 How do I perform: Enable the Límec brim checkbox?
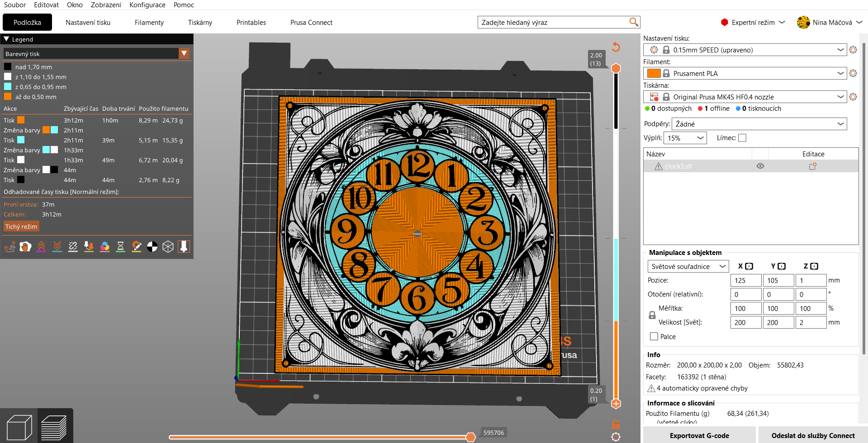(742, 137)
